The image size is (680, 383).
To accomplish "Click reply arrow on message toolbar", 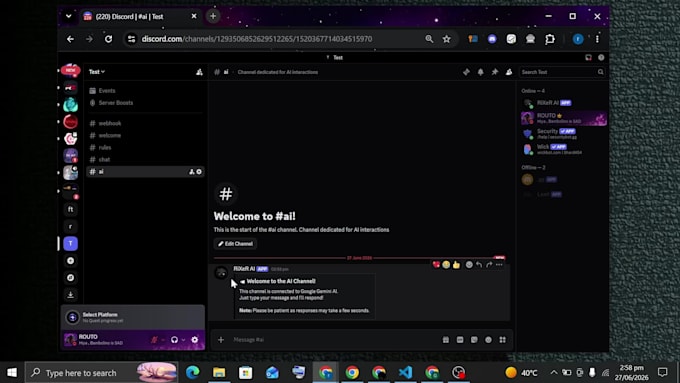I will [x=479, y=265].
